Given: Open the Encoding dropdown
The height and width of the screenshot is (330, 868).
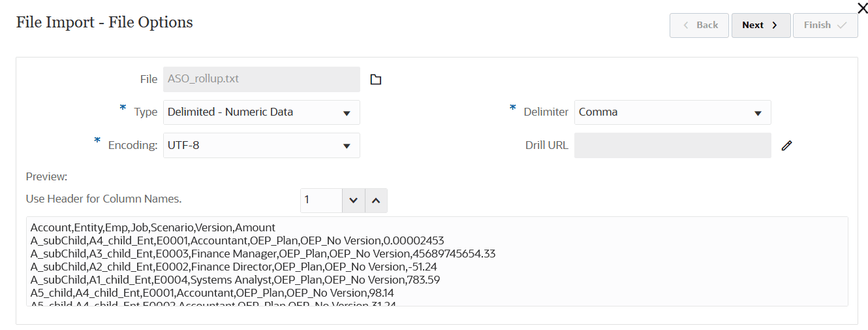Looking at the screenshot, I should [x=261, y=146].
